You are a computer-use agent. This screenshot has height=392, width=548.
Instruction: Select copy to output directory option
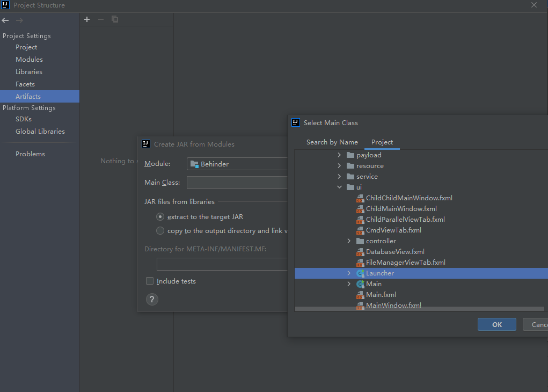pyautogui.click(x=160, y=231)
